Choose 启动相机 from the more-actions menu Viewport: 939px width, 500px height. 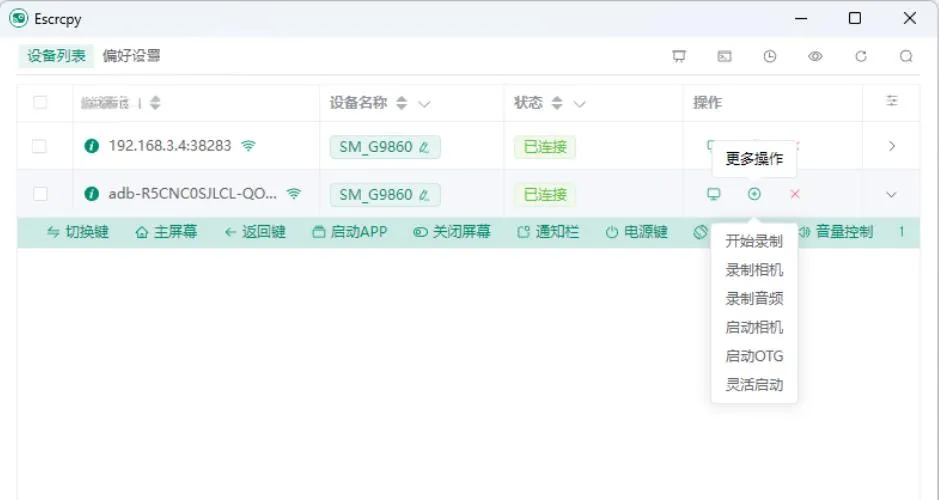coord(754,328)
